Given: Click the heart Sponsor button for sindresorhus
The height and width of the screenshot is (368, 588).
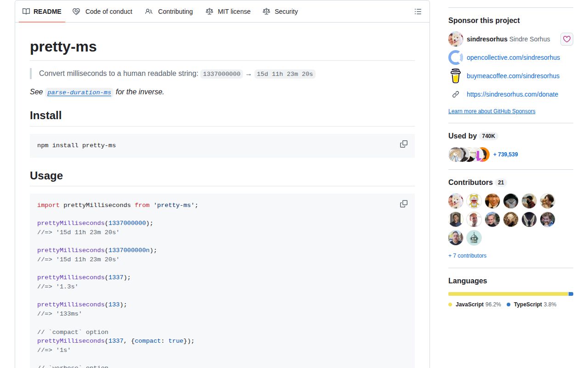Looking at the screenshot, I should [x=567, y=39].
